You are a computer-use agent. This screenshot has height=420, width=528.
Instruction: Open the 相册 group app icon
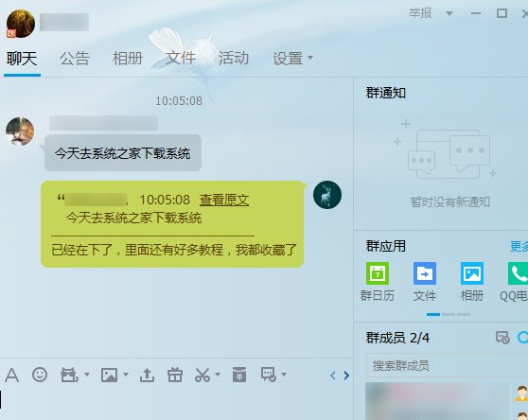(472, 273)
